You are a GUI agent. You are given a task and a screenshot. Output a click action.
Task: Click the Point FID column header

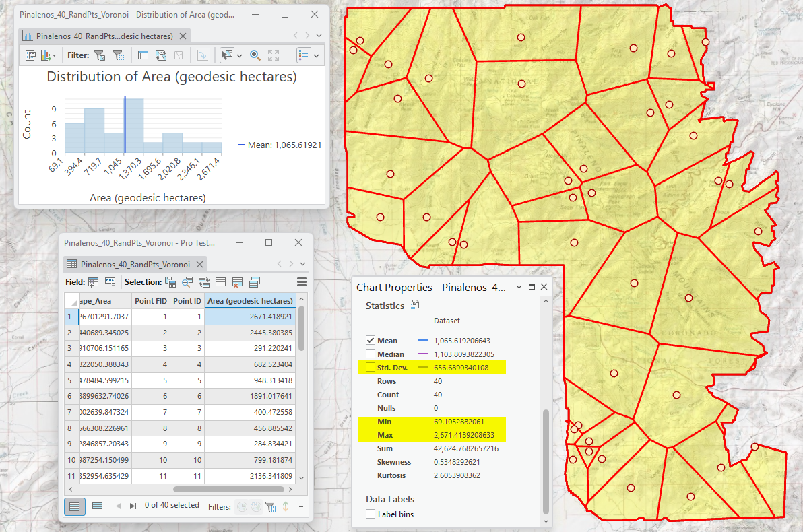coord(151,301)
